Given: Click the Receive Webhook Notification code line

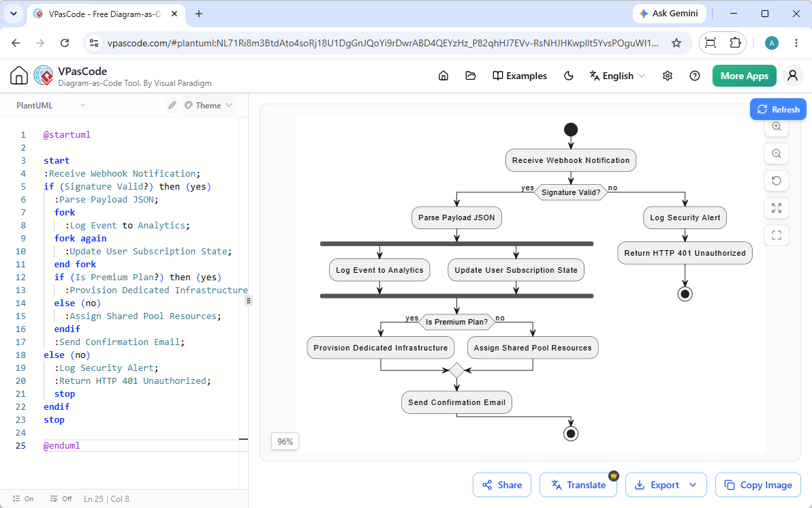Looking at the screenshot, I should coord(122,174).
